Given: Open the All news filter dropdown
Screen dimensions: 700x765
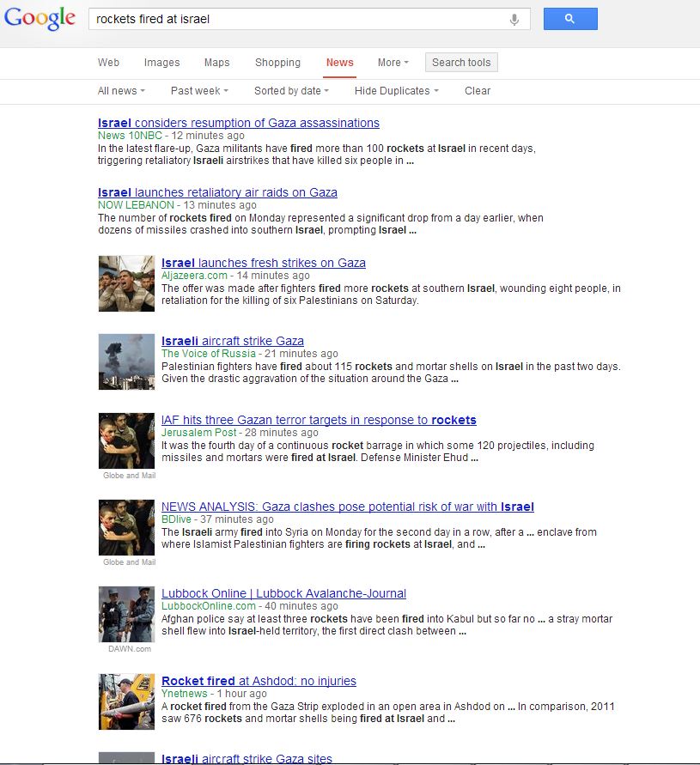Looking at the screenshot, I should (121, 91).
